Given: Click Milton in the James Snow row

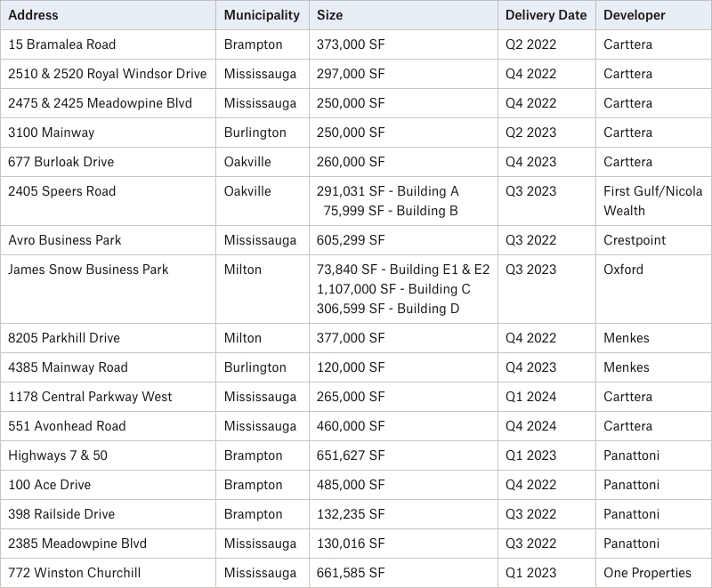Looking at the screenshot, I should click(x=243, y=270).
